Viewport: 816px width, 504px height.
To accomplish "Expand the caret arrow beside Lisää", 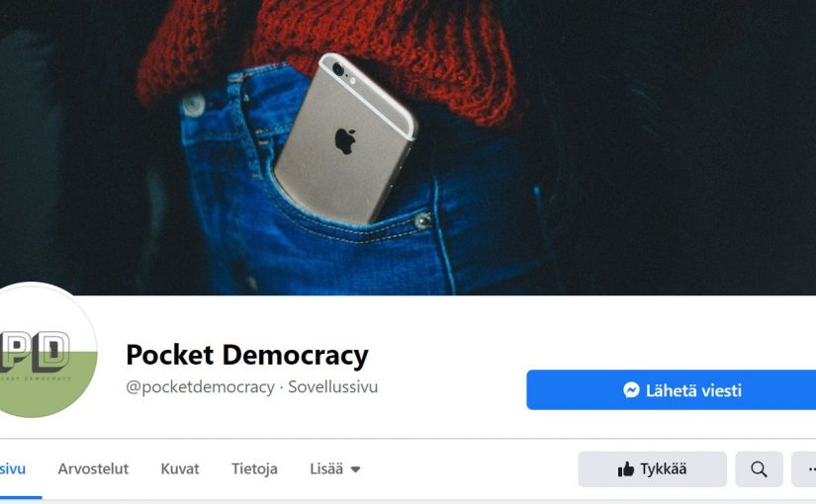I will [355, 469].
